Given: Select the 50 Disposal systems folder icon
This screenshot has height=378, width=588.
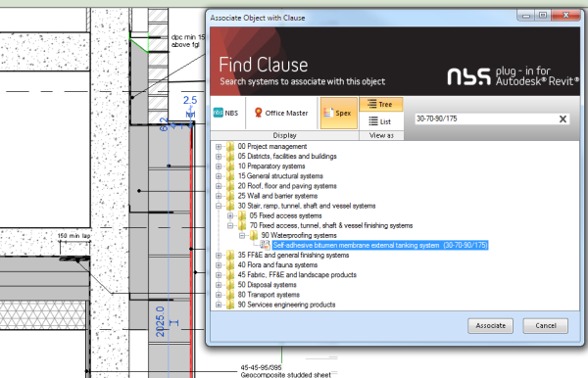Looking at the screenshot, I should [230, 285].
